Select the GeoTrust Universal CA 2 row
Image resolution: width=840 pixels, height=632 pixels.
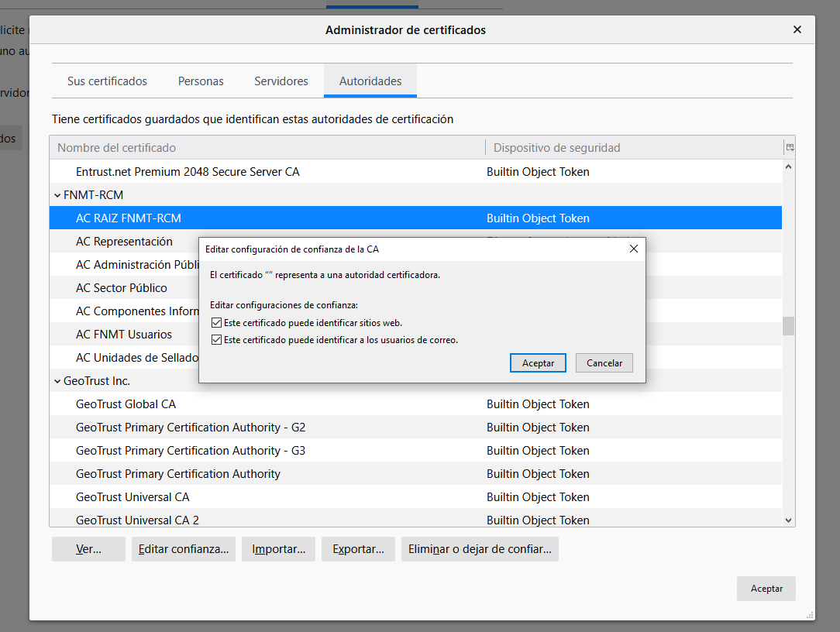pyautogui.click(x=415, y=518)
